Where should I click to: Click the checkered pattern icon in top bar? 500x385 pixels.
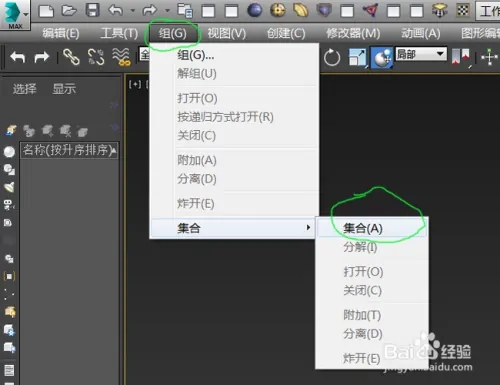pos(463,11)
